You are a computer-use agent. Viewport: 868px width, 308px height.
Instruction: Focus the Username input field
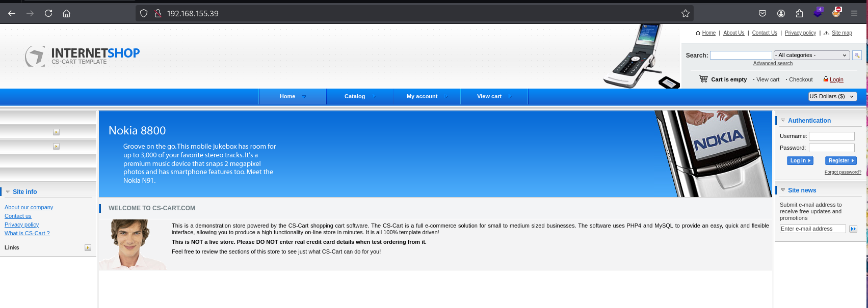[x=831, y=136]
